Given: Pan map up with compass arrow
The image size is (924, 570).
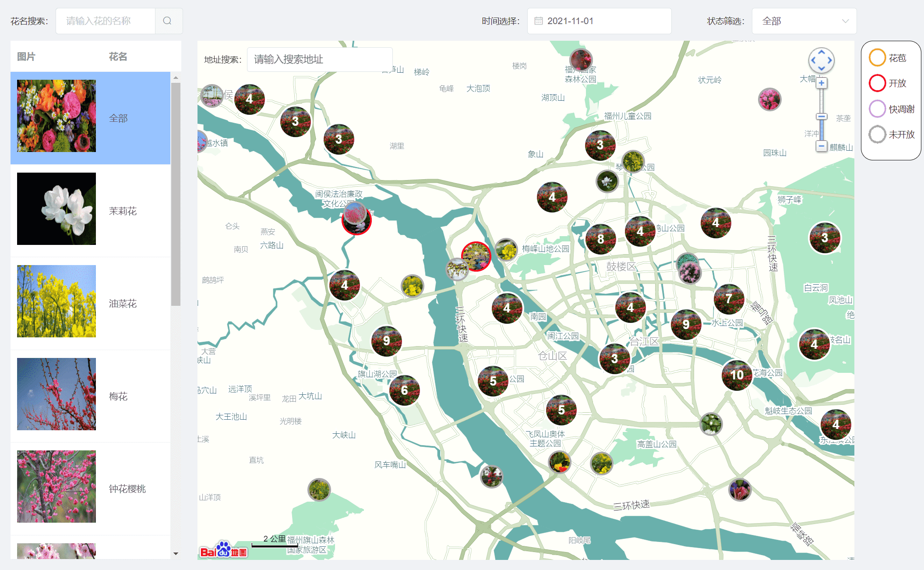Looking at the screenshot, I should pyautogui.click(x=822, y=52).
